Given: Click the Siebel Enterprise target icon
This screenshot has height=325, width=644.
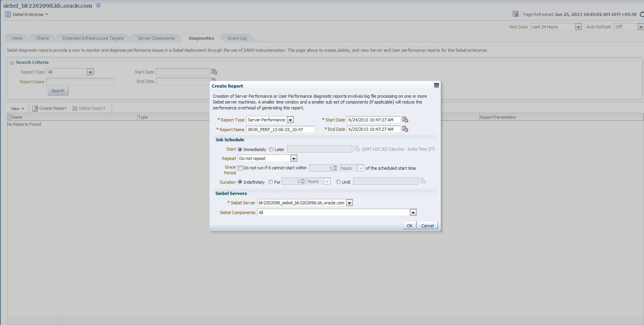Looking at the screenshot, I should pos(7,14).
